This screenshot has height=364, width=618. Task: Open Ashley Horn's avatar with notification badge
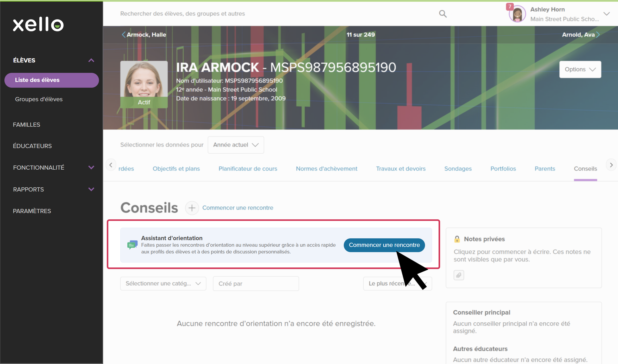(517, 13)
